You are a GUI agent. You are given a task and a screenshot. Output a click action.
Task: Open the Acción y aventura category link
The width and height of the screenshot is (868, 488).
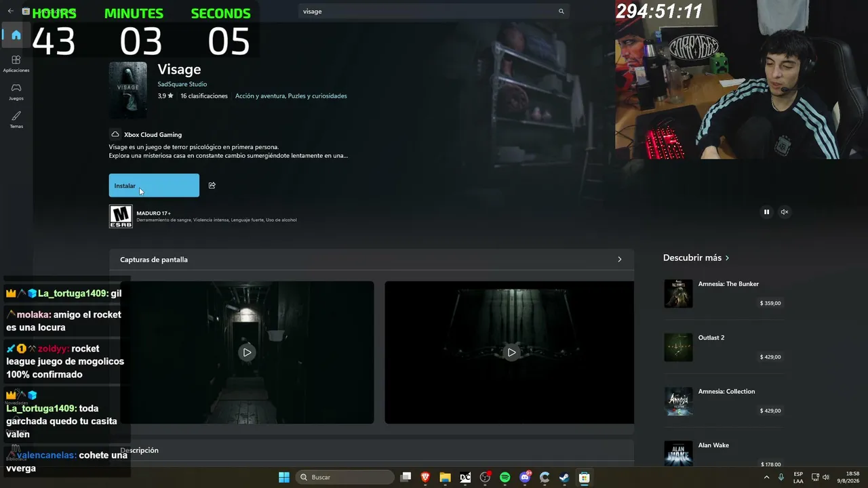pos(260,96)
